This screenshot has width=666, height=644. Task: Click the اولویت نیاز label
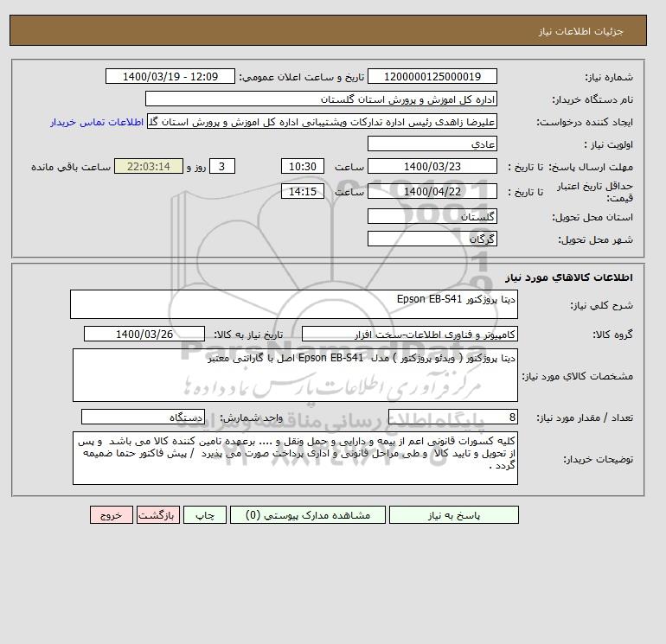tap(609, 144)
